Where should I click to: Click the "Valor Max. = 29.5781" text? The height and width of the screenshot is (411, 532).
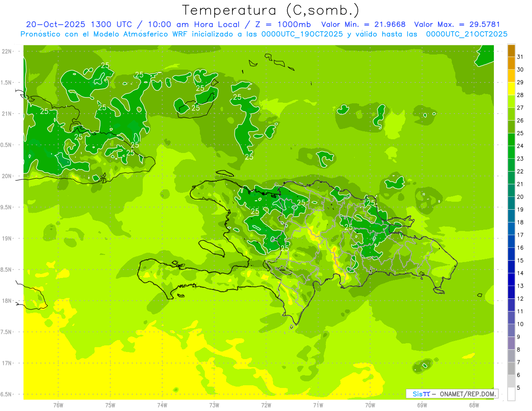[457, 24]
